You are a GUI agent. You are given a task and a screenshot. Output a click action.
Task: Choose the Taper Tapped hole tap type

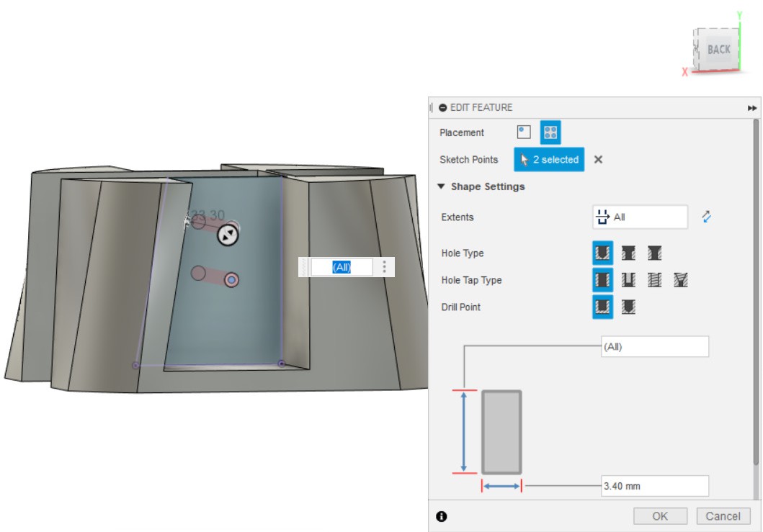click(680, 280)
